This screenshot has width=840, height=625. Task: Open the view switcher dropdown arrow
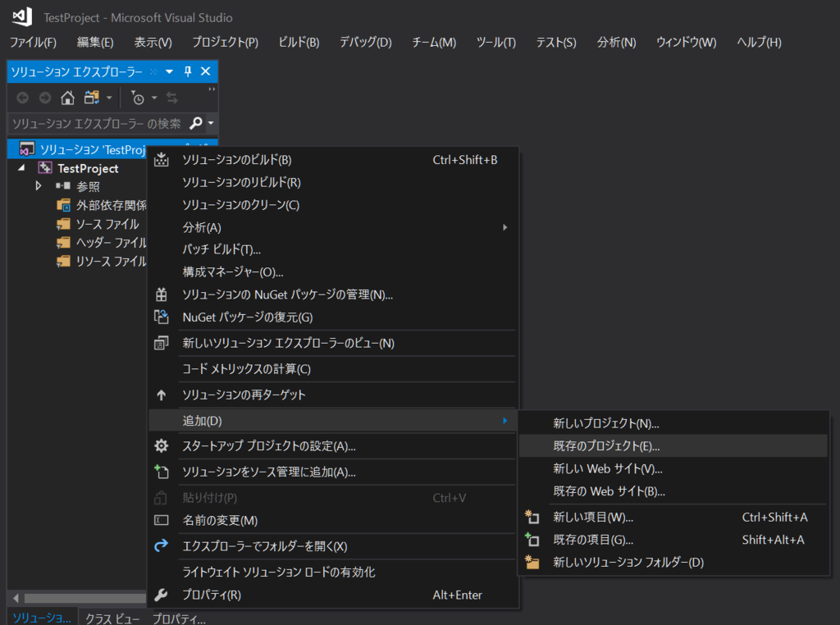[x=109, y=98]
